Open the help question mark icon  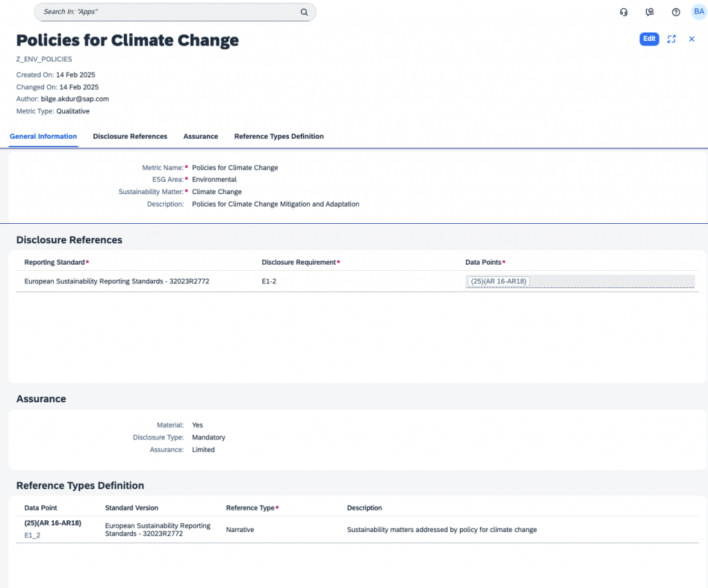676,12
